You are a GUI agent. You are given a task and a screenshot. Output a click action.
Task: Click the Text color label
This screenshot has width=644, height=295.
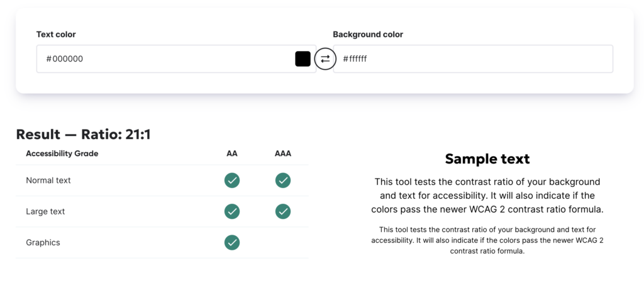[x=56, y=35]
